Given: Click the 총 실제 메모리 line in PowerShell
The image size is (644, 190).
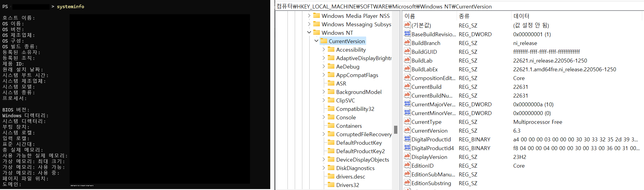Looking at the screenshot, I should coord(23,150).
